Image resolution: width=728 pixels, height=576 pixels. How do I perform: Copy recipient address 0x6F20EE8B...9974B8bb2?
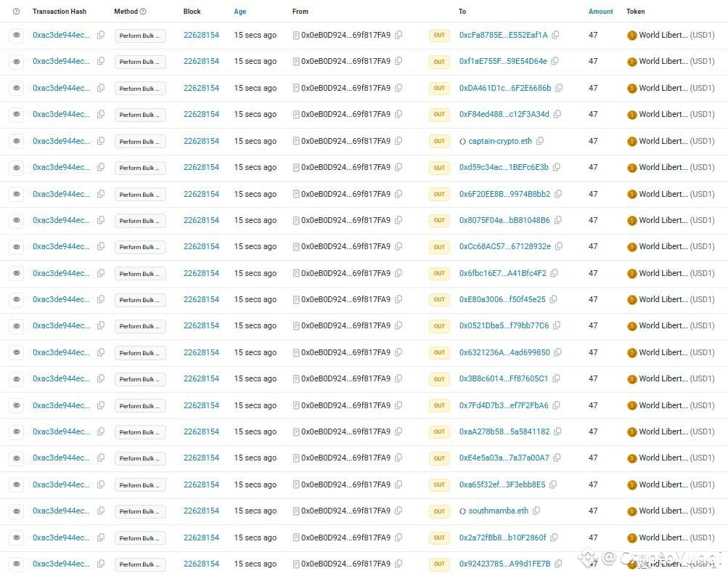558,194
